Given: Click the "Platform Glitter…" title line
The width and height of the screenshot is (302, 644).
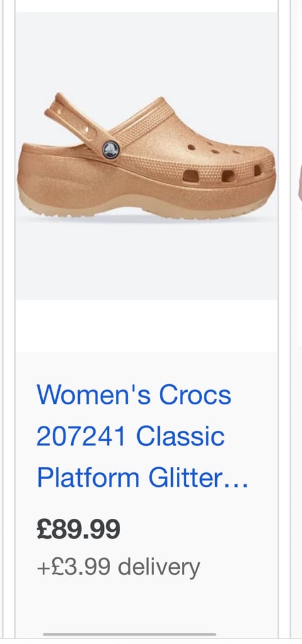Looking at the screenshot, I should click(x=142, y=478).
